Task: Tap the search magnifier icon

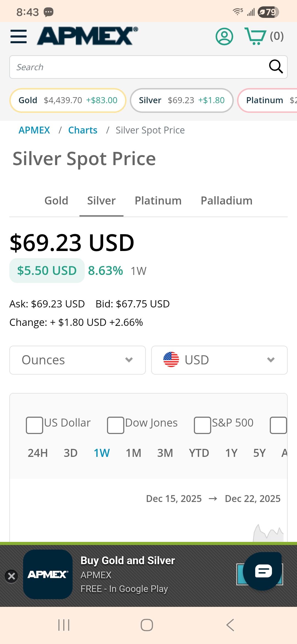Action: [276, 67]
